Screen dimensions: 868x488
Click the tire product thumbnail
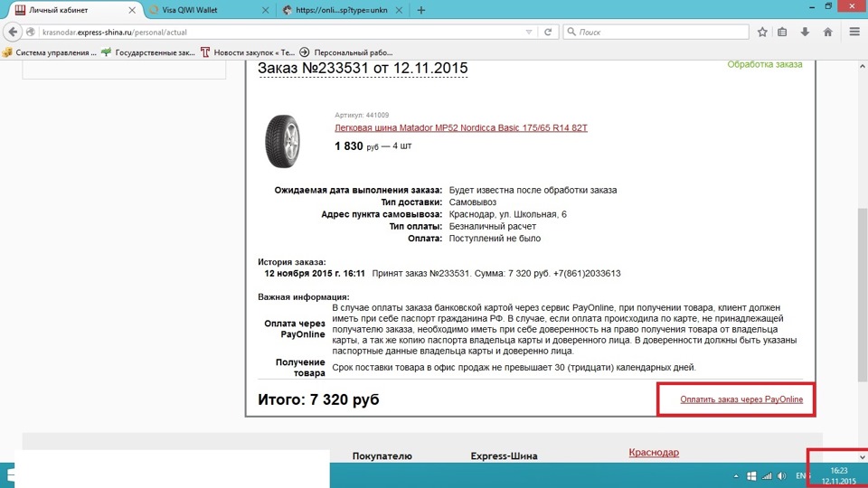(283, 141)
